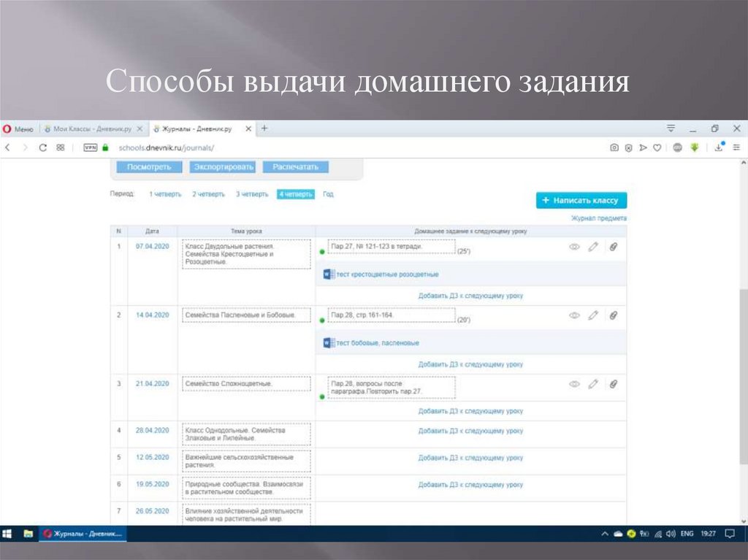The width and height of the screenshot is (748, 560).
Task: Edit homework for 21.04.2020 pencil icon
Action: coord(593,384)
